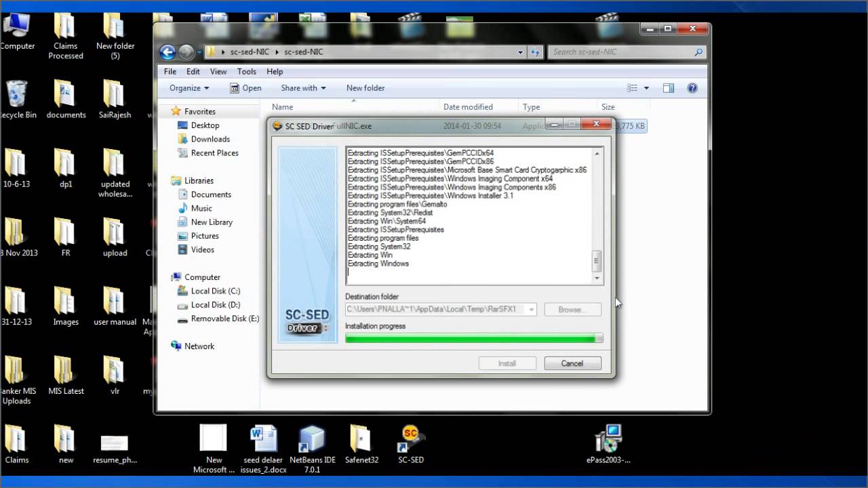Select Local Disk (C:) in navigation pane
The height and width of the screenshot is (488, 868).
coord(208,291)
